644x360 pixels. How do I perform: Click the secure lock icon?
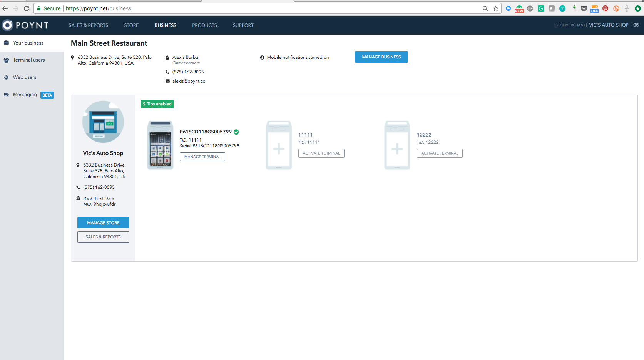(x=39, y=8)
